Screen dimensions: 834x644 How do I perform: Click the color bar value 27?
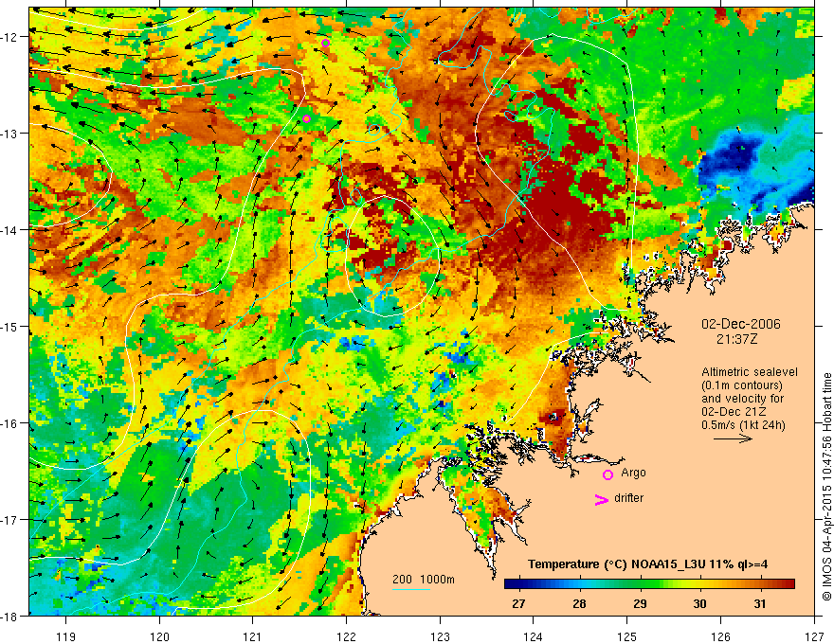coord(518,603)
